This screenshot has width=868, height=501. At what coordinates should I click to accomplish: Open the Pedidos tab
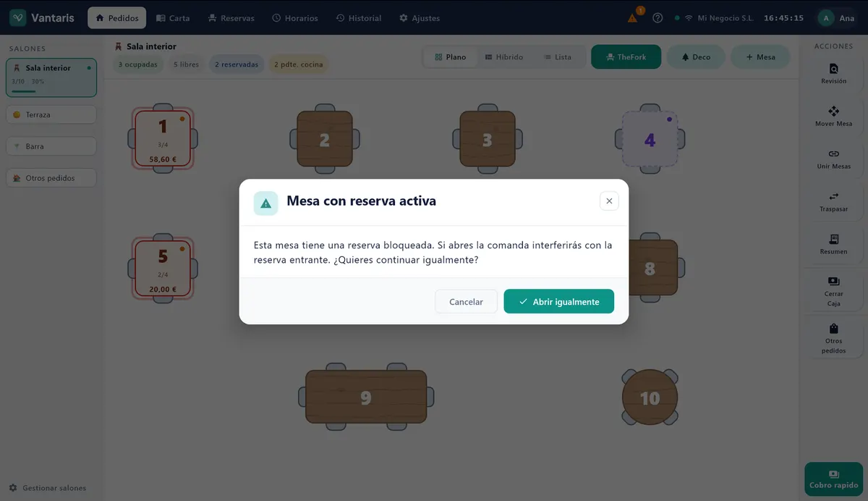[x=116, y=18]
